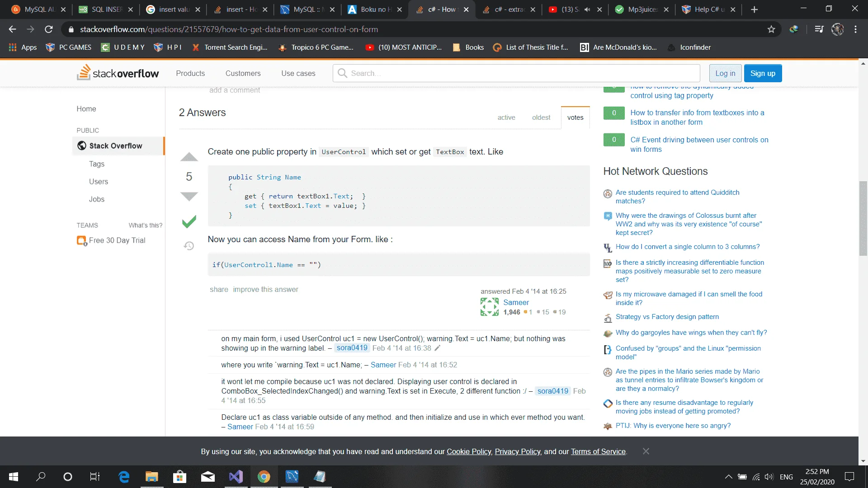Click share under the answer

coord(219,290)
